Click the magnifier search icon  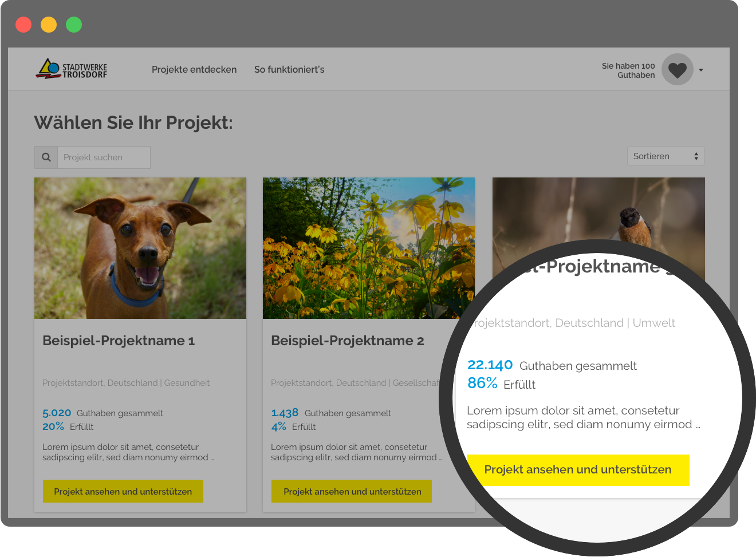46,157
